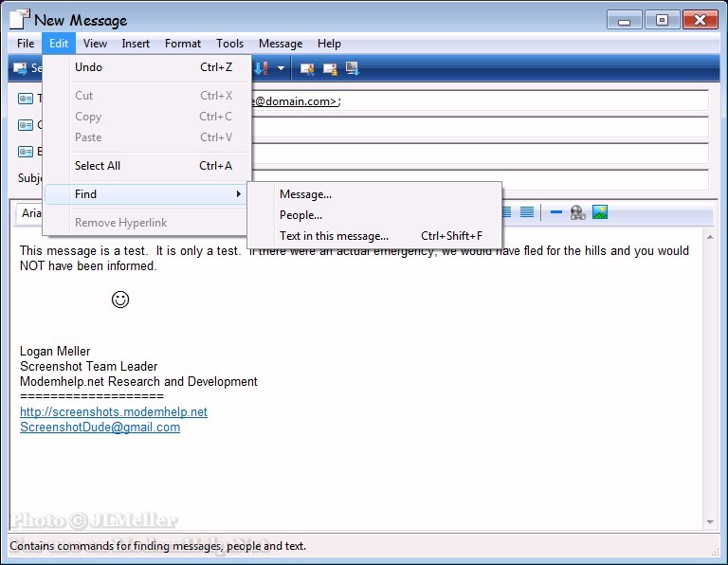Image resolution: width=728 pixels, height=565 pixels.
Task: Click the create hyperlink icon
Action: pyautogui.click(x=577, y=212)
